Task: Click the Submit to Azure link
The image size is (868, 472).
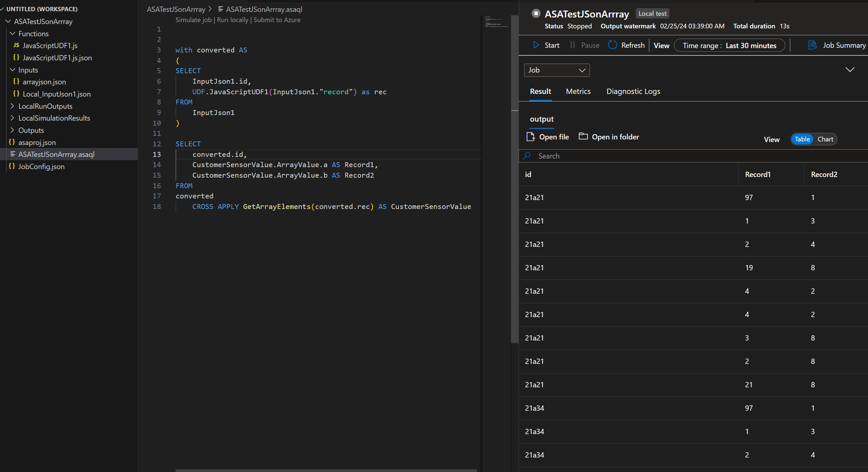Action: [x=277, y=20]
